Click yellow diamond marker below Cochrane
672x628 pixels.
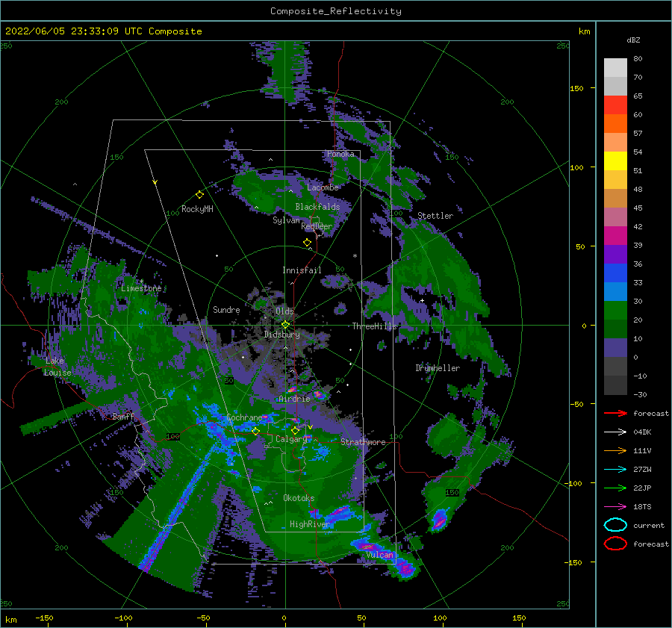[x=255, y=432]
